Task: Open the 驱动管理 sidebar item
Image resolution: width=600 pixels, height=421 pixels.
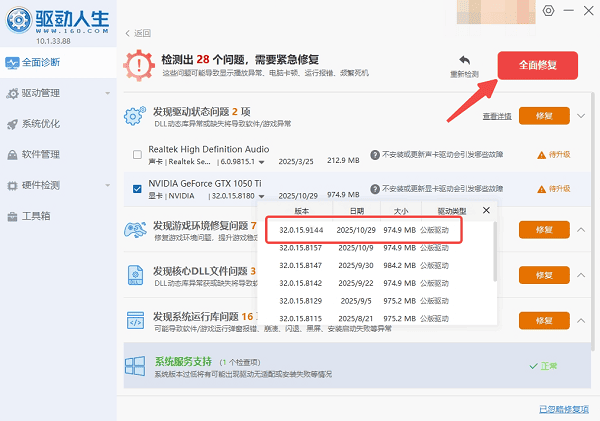Action: click(x=58, y=93)
